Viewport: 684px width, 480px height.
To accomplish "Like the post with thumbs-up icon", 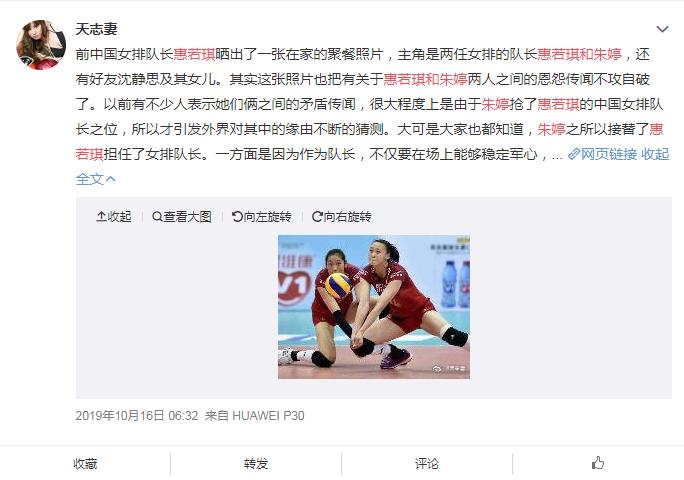I will pos(598,463).
